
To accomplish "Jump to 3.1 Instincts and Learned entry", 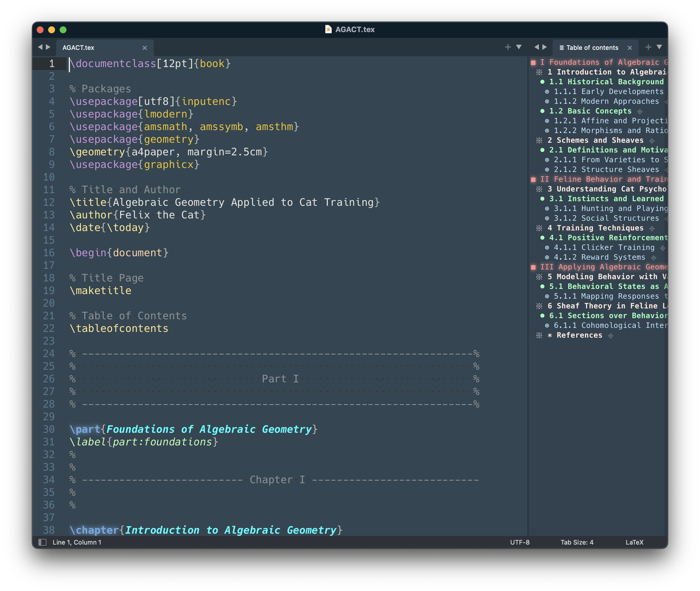I will tap(606, 199).
